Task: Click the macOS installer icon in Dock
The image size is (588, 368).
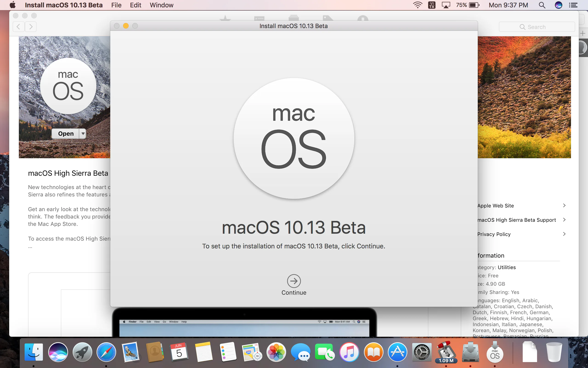Action: pyautogui.click(x=495, y=352)
